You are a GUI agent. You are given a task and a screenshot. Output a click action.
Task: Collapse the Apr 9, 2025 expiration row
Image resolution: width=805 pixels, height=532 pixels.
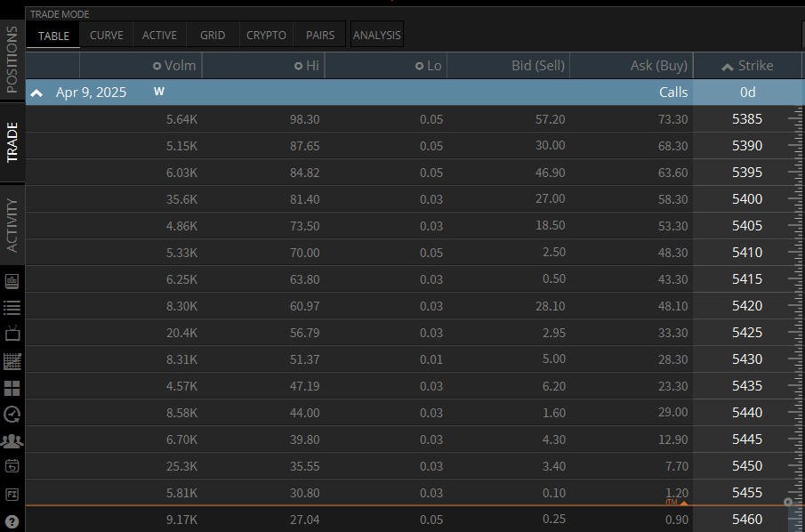tap(36, 93)
